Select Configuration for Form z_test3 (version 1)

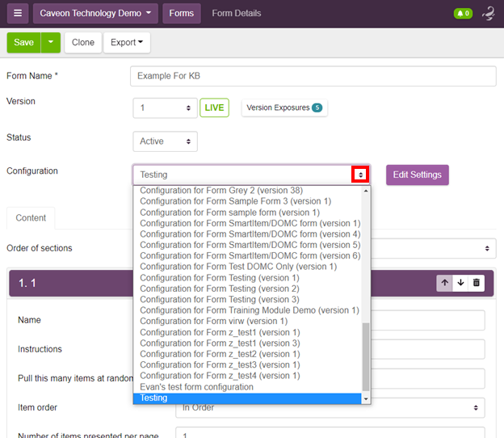(x=247, y=365)
